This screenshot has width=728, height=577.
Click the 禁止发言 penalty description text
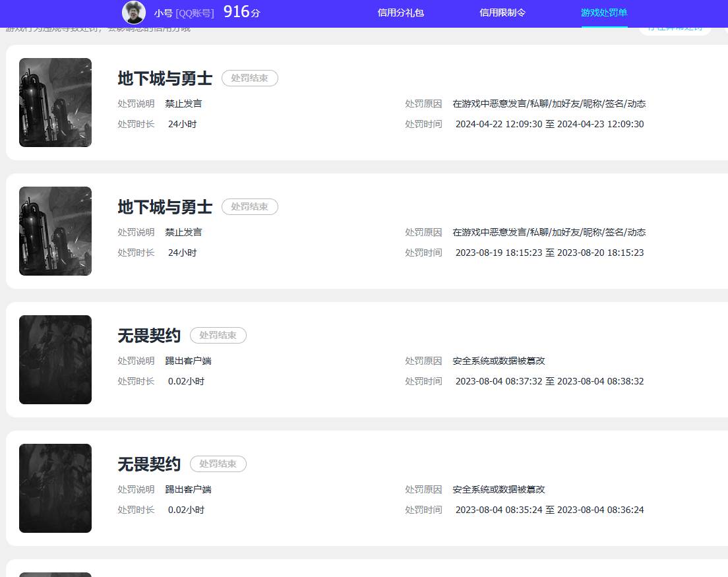183,104
